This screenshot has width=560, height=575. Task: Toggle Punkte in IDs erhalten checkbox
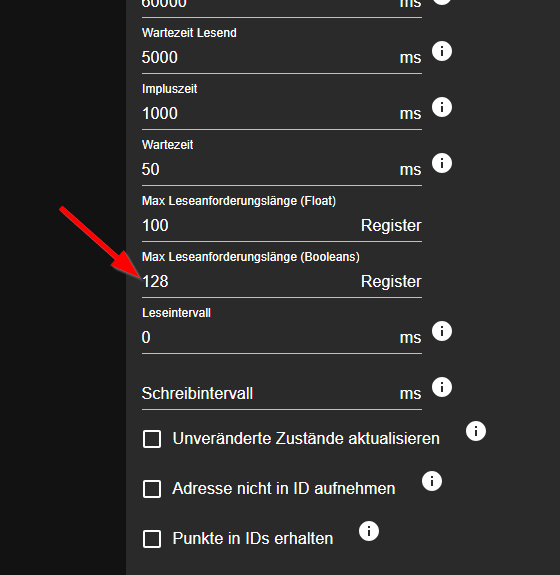pyautogui.click(x=152, y=539)
